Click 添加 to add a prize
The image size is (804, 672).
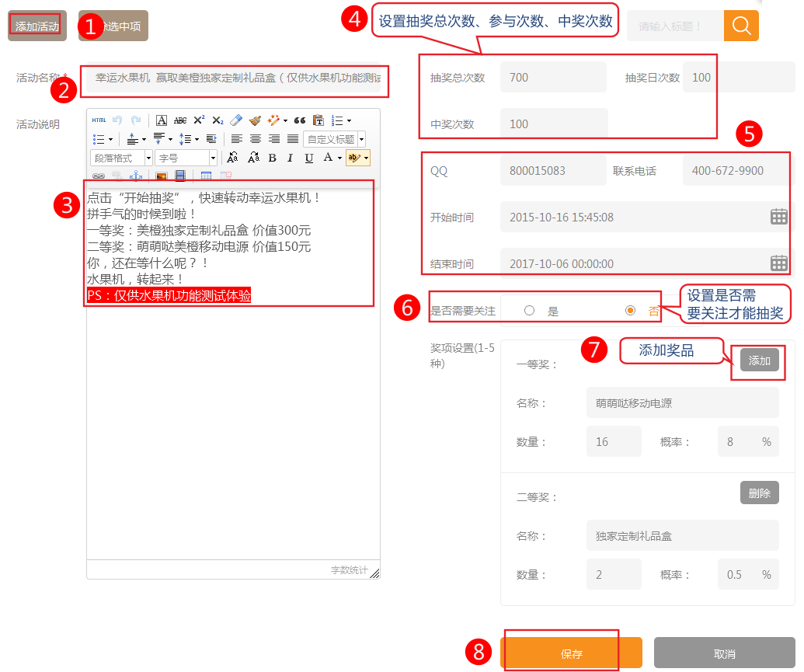coord(759,360)
